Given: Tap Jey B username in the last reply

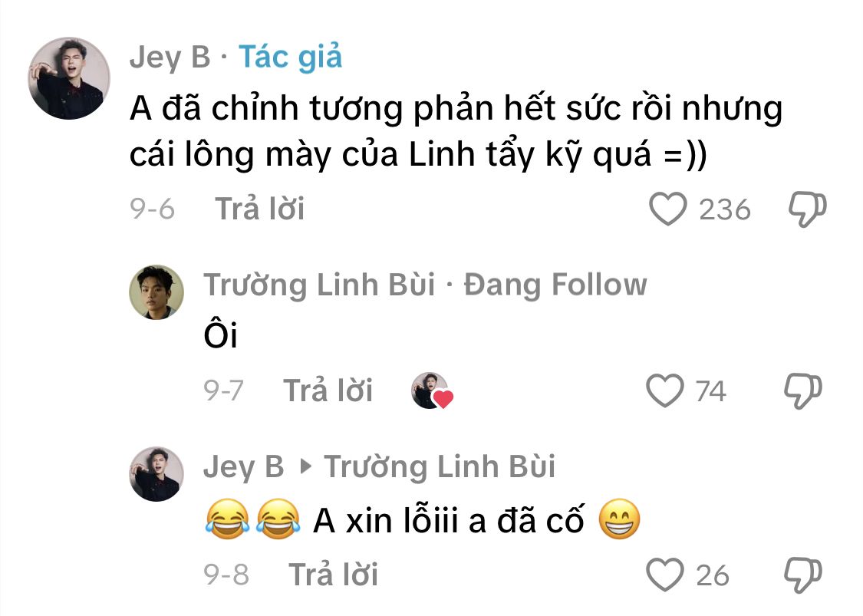Looking at the screenshot, I should point(244,467).
